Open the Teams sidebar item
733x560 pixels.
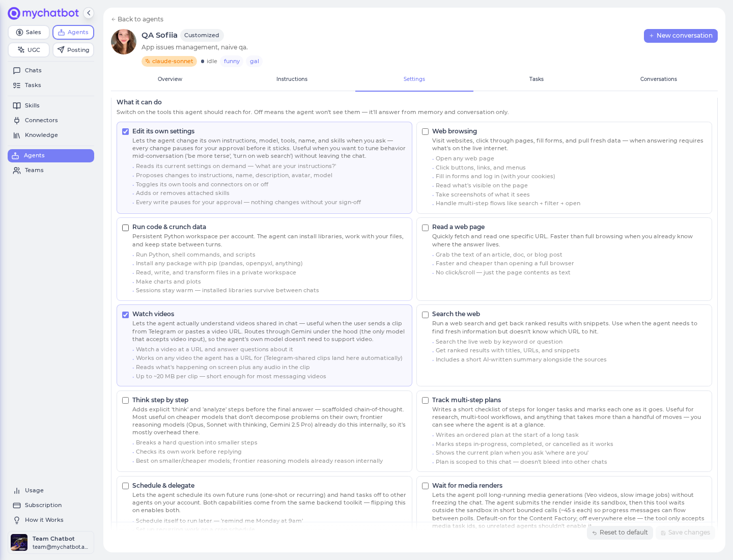(51, 170)
